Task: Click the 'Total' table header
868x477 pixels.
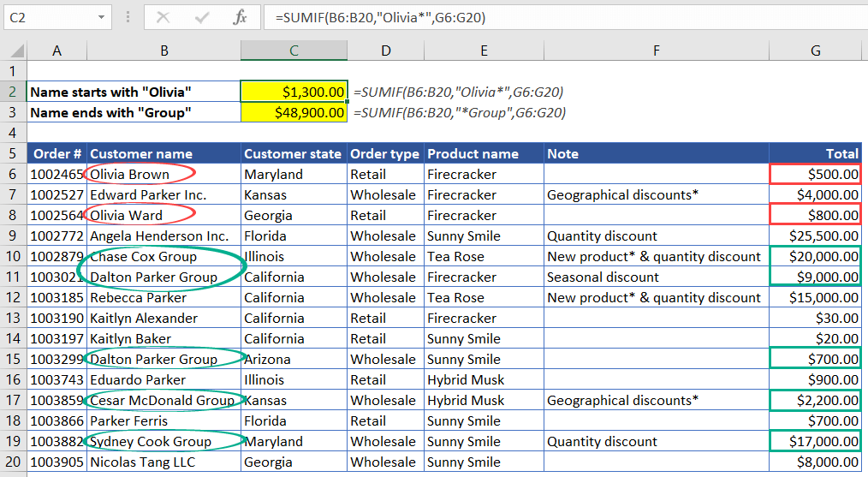Action: point(816,153)
